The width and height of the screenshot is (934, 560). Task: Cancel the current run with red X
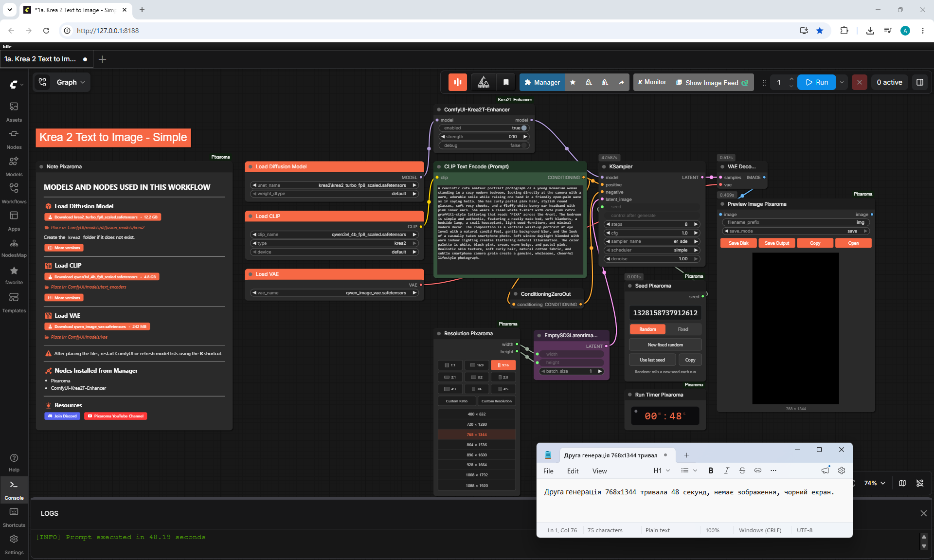[860, 82]
